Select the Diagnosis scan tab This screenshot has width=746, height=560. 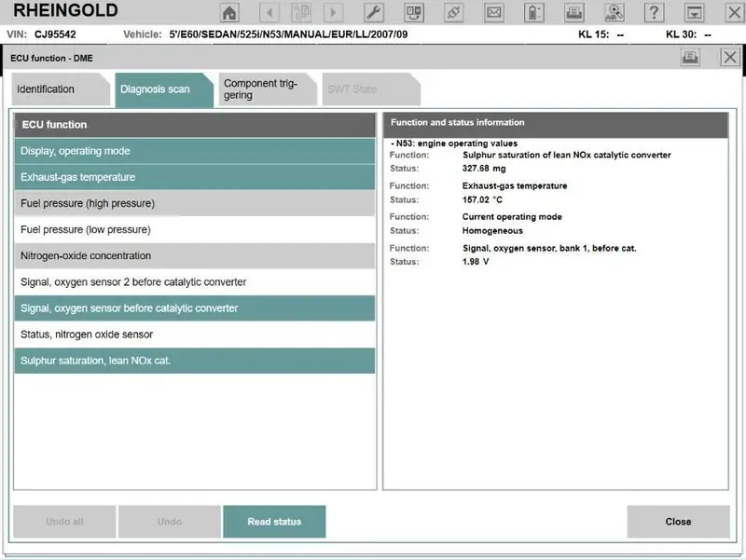point(164,89)
